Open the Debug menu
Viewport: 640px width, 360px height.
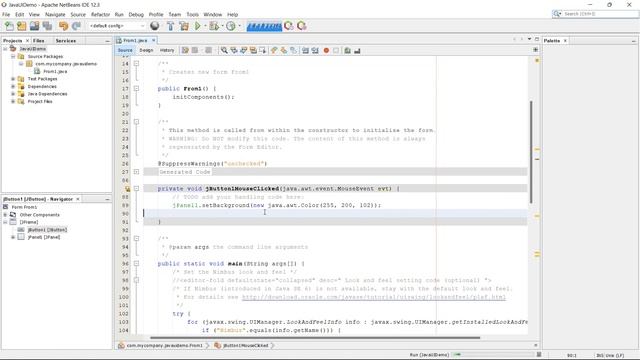(x=136, y=14)
